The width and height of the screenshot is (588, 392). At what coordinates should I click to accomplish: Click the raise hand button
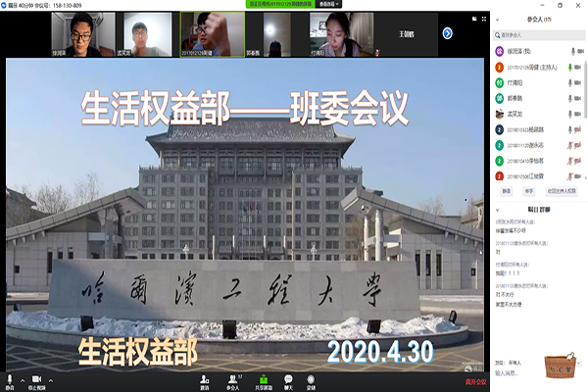point(528,191)
